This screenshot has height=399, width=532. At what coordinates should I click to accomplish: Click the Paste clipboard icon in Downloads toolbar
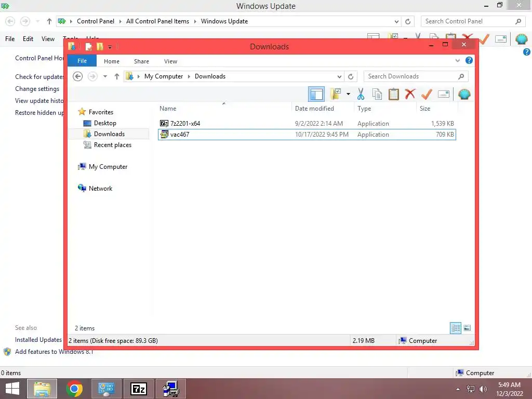pos(394,94)
